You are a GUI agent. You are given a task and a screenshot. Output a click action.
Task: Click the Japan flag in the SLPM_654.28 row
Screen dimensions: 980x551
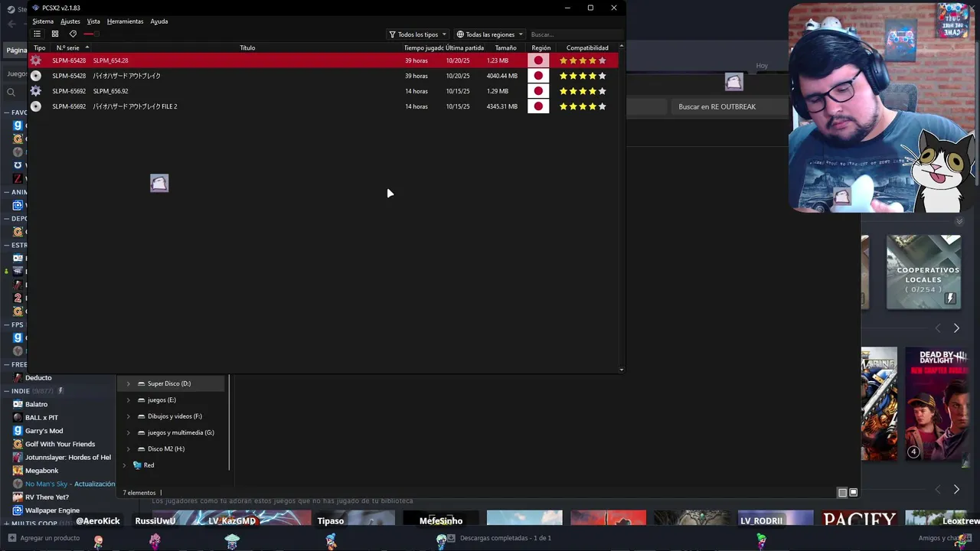[538, 60]
